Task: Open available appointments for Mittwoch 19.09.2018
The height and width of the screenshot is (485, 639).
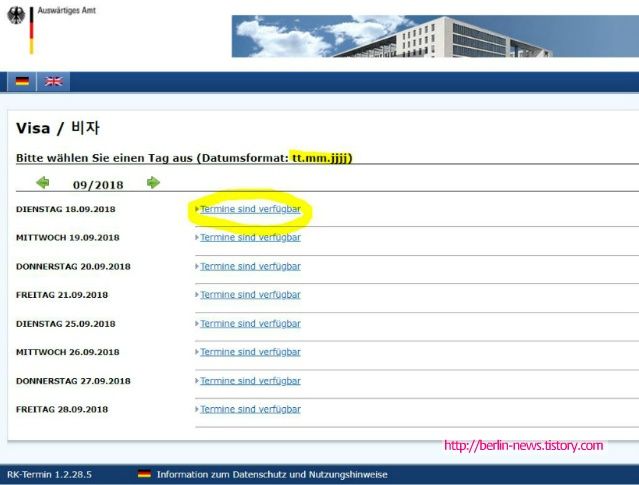Action: 250,238
